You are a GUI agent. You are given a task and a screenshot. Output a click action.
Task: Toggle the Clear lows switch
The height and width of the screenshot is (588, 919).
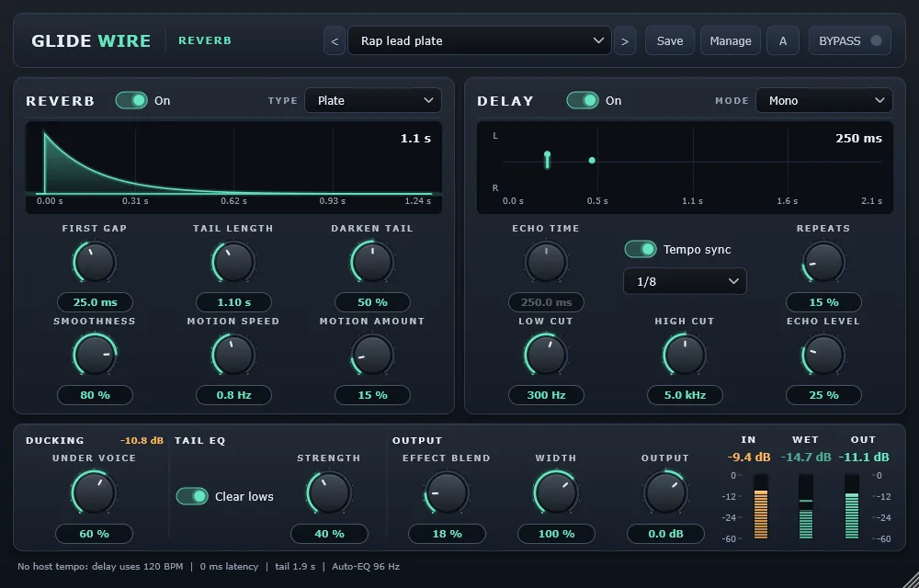192,496
